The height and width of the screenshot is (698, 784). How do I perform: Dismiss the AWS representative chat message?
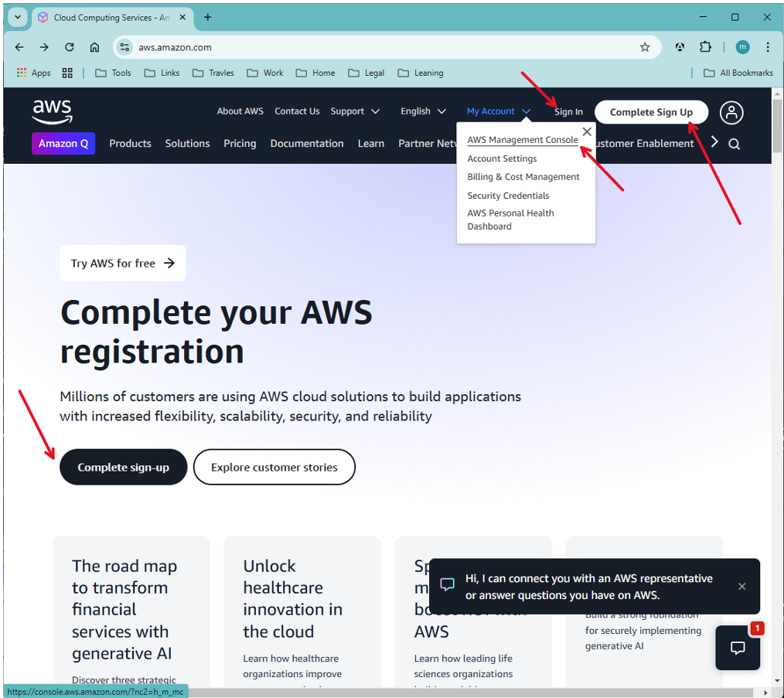click(742, 587)
